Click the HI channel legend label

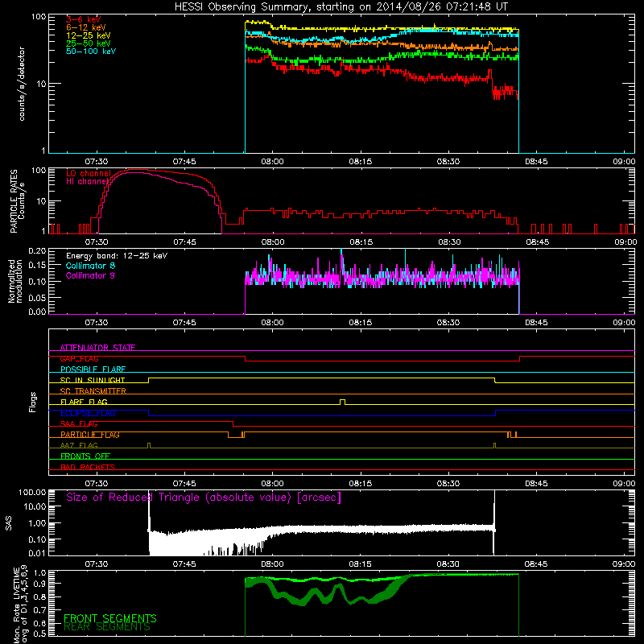pos(87,181)
